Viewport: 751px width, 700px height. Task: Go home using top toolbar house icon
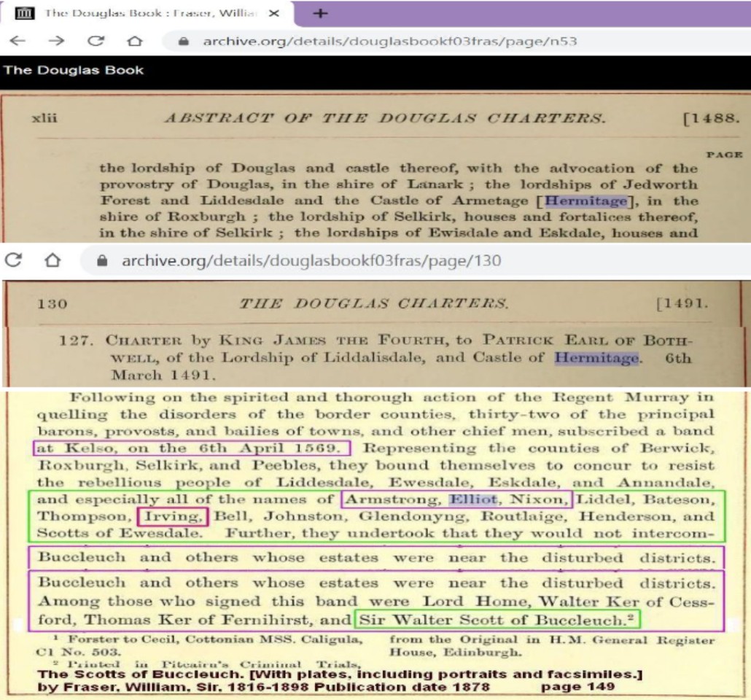tap(135, 42)
